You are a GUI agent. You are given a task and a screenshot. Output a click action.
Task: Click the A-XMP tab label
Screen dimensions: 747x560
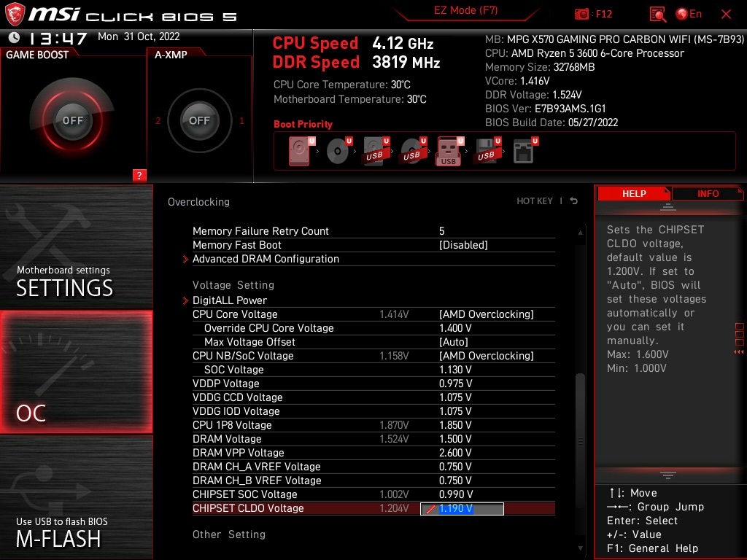point(171,55)
